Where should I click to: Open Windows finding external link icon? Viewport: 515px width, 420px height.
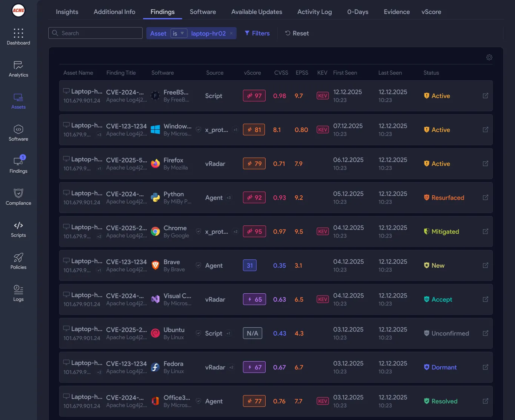click(486, 130)
